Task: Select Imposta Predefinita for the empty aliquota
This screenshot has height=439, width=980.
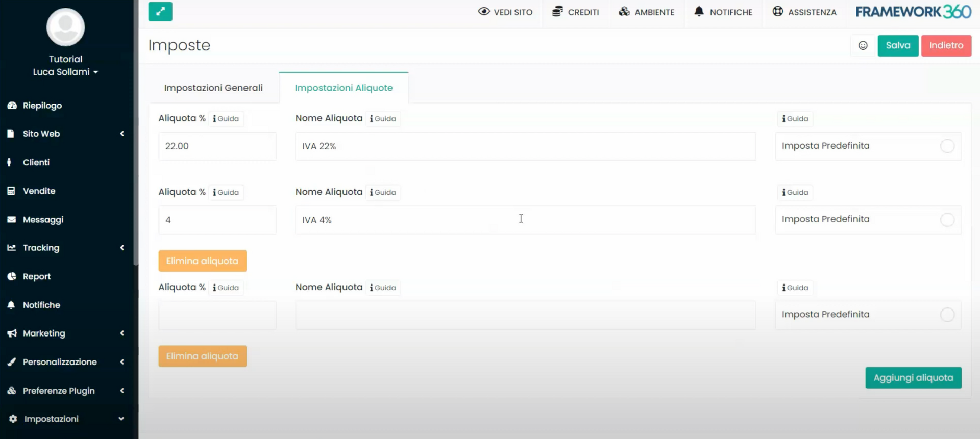Action: coord(947,315)
